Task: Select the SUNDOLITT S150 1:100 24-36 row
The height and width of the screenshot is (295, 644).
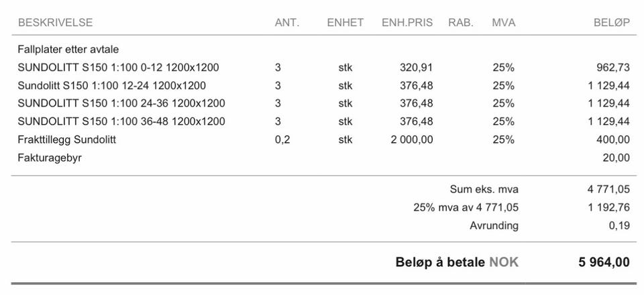Action: pos(121,103)
